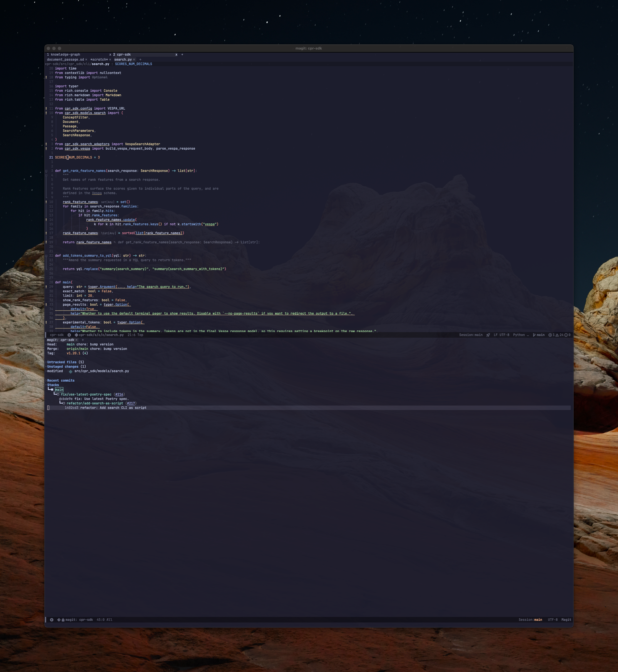Click the git branch icon beside main

(534, 335)
